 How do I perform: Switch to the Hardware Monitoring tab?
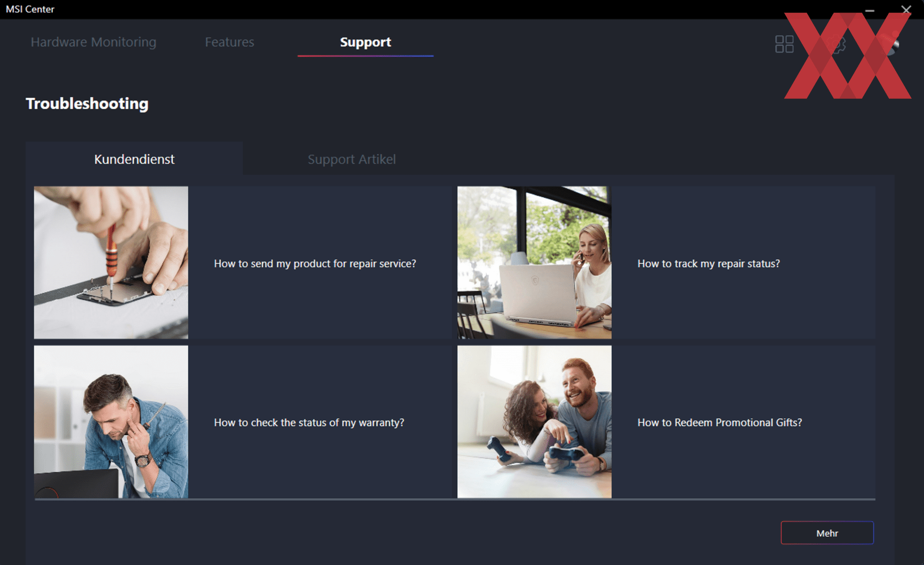click(93, 42)
